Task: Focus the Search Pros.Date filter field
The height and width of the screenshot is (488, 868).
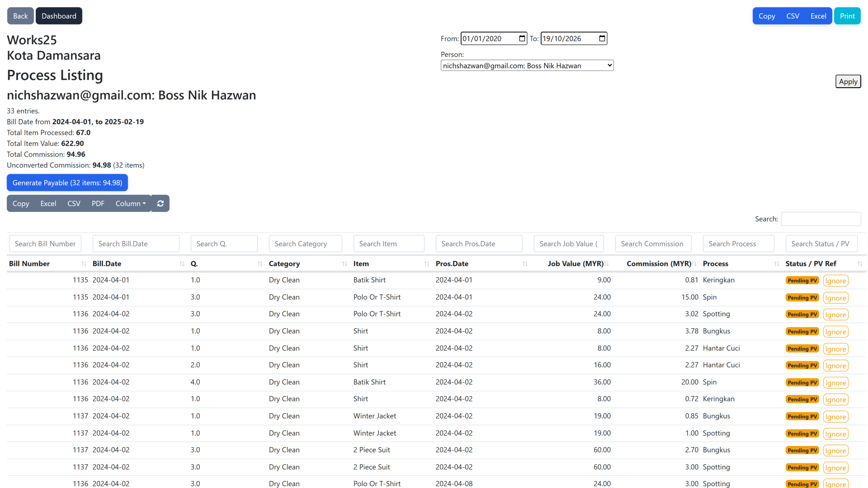Action: [x=479, y=244]
